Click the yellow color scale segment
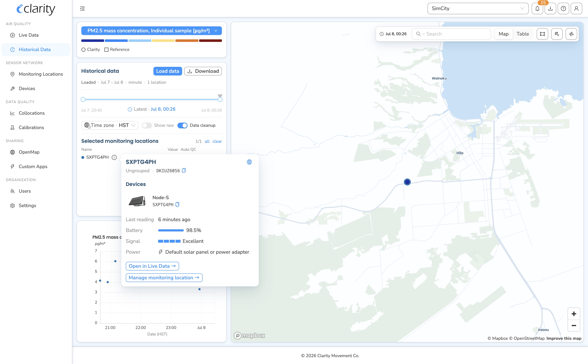This screenshot has height=364, width=588. tap(163, 41)
